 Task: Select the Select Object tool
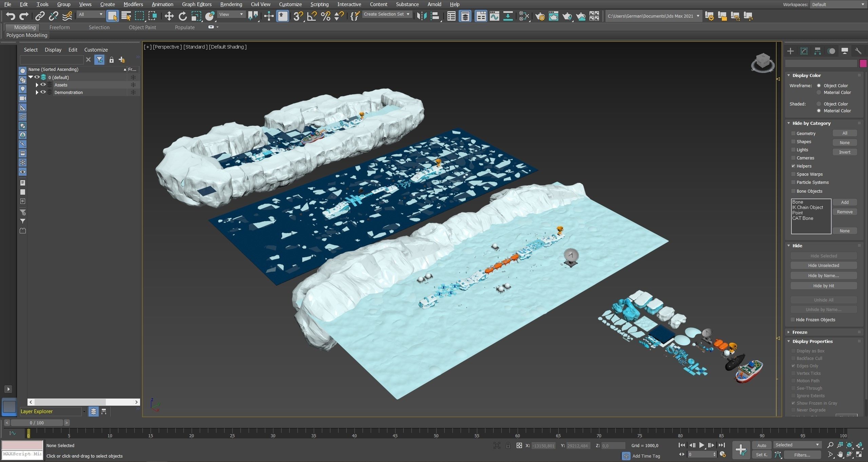pyautogui.click(x=112, y=16)
